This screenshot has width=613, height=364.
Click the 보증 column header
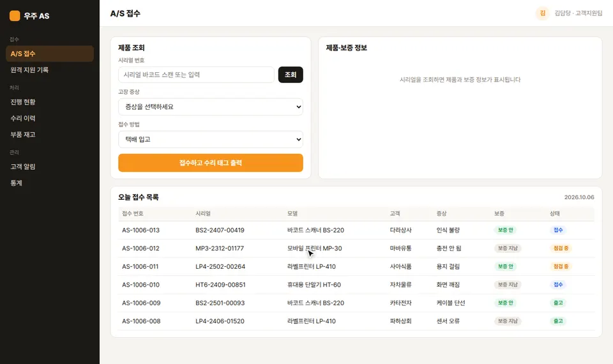(x=499, y=213)
